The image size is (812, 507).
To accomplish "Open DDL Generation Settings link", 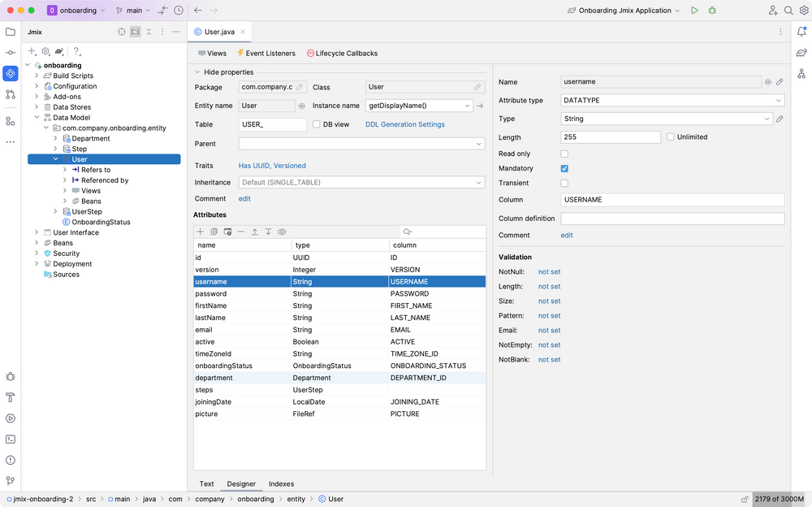I will (405, 124).
